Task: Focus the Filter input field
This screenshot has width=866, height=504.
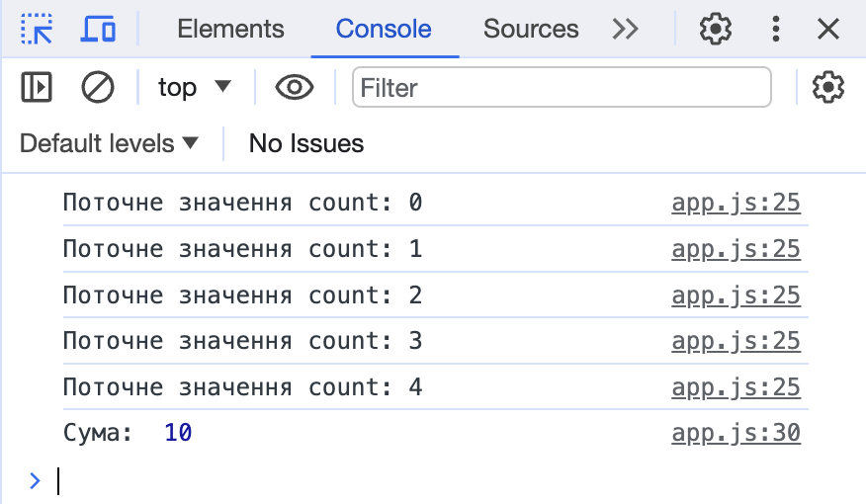Action: (562, 88)
